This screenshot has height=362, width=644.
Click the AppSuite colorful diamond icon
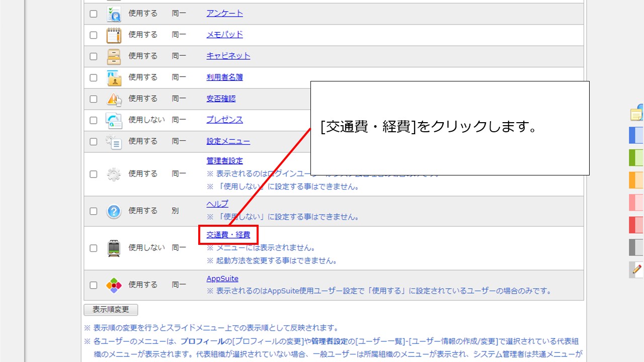pyautogui.click(x=114, y=285)
